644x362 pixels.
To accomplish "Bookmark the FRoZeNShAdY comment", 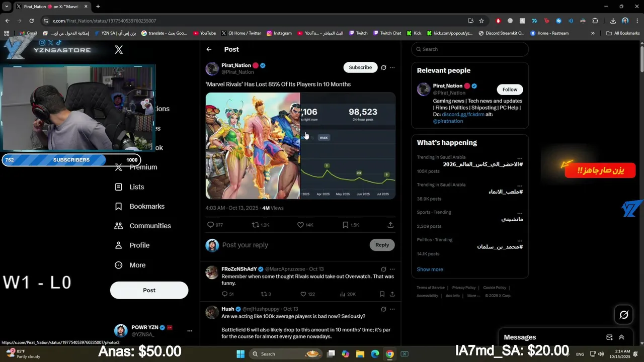I will point(382,294).
